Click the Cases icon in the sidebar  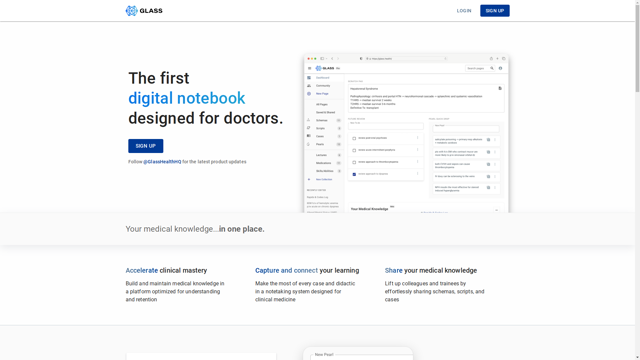309,136
